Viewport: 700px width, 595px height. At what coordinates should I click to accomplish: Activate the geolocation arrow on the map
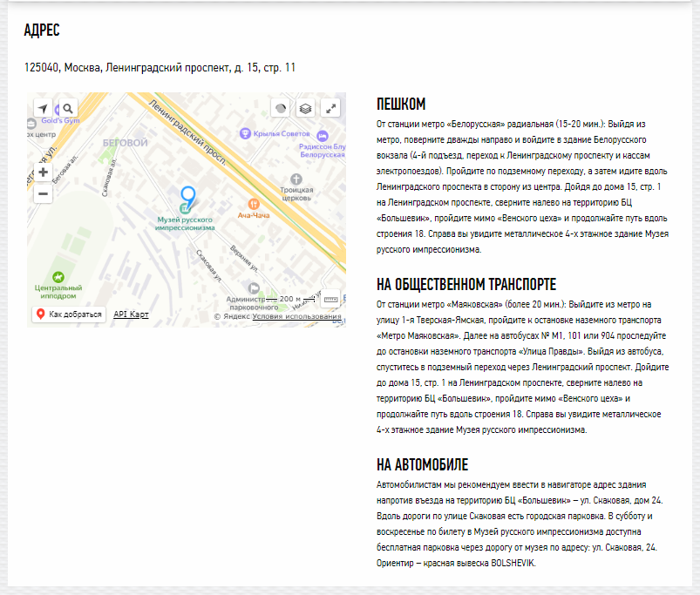[x=44, y=108]
